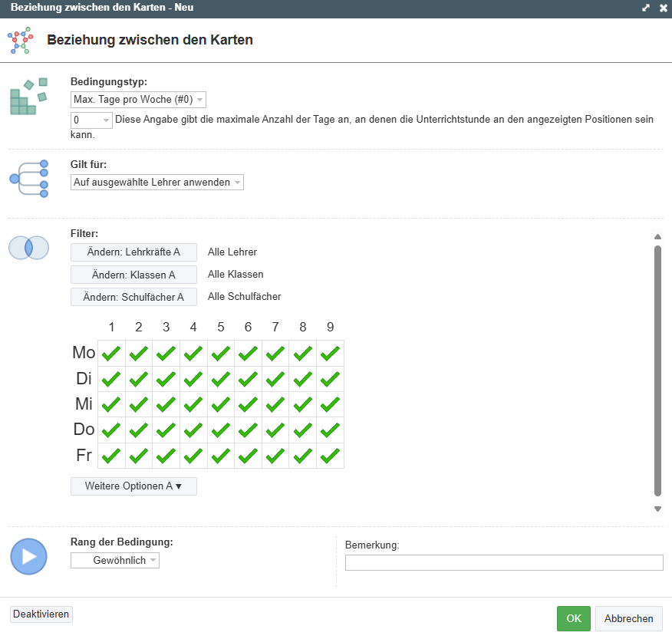Toggle the Mo period 5 checkmark
672x639 pixels.
[x=221, y=354]
